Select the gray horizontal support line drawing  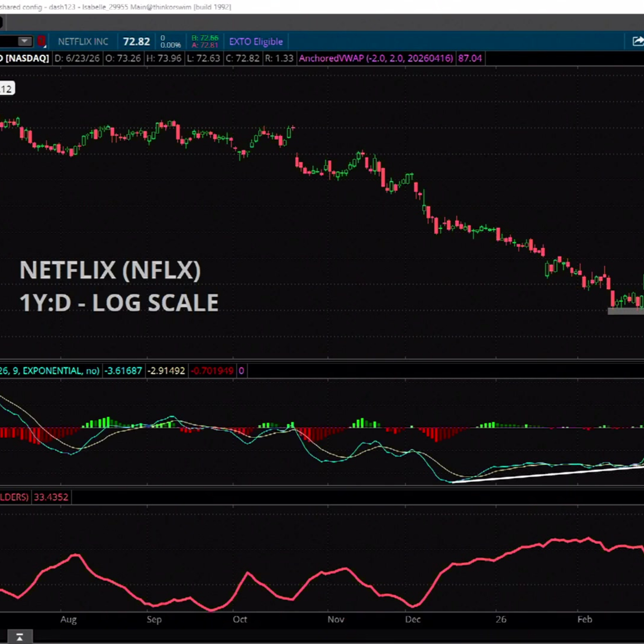point(626,311)
